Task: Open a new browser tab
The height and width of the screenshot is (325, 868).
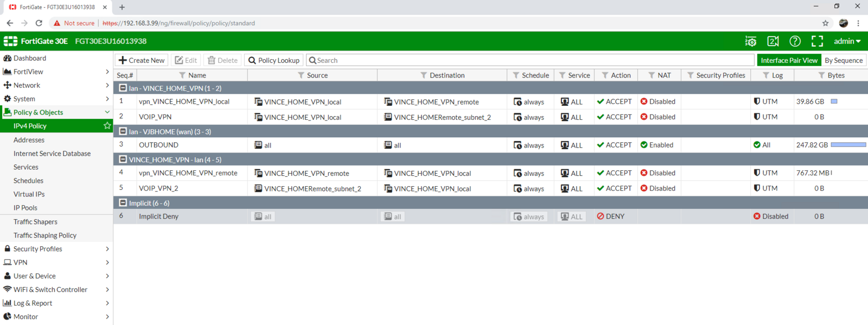Action: 122,7
